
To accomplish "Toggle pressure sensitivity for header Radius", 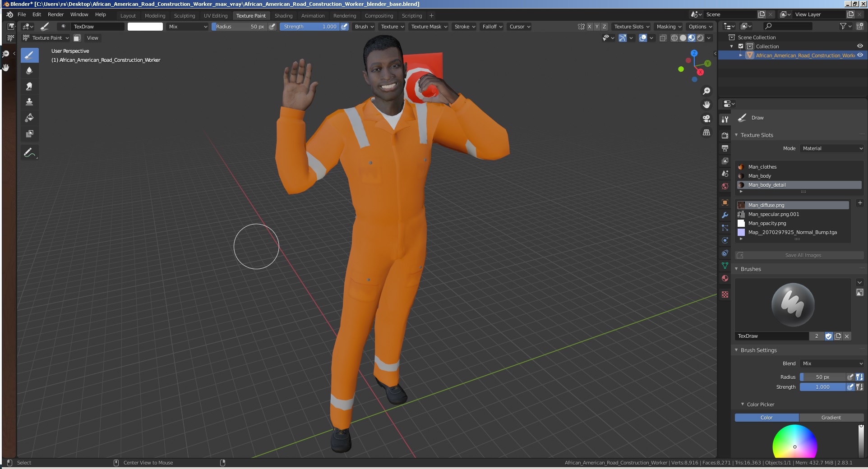I will click(272, 27).
